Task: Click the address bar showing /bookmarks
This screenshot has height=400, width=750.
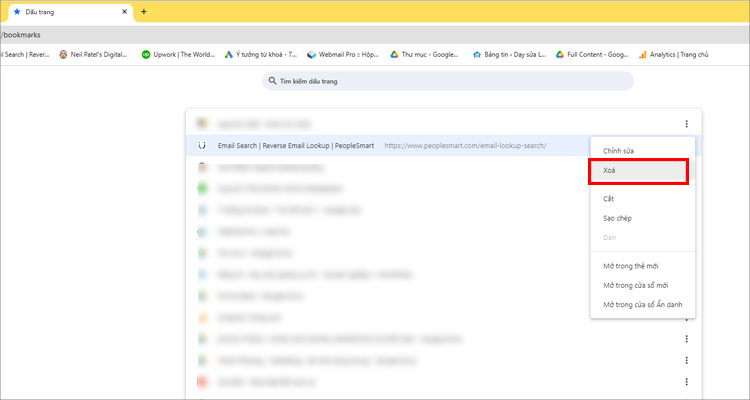Action: pyautogui.click(x=375, y=35)
